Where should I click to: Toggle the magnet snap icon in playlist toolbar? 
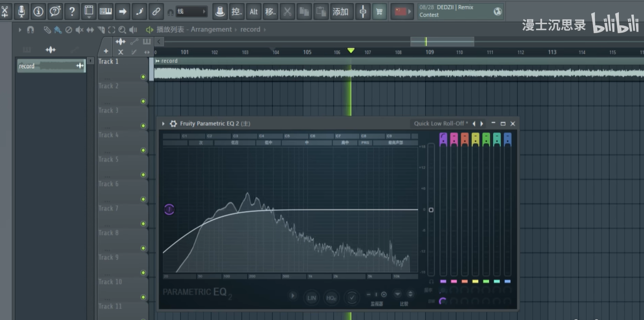(30, 30)
